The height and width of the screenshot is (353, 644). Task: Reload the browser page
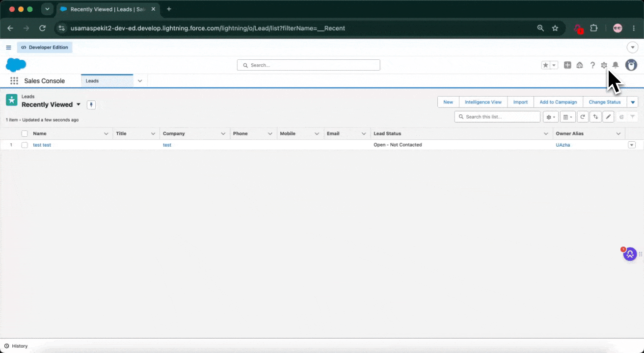[43, 28]
